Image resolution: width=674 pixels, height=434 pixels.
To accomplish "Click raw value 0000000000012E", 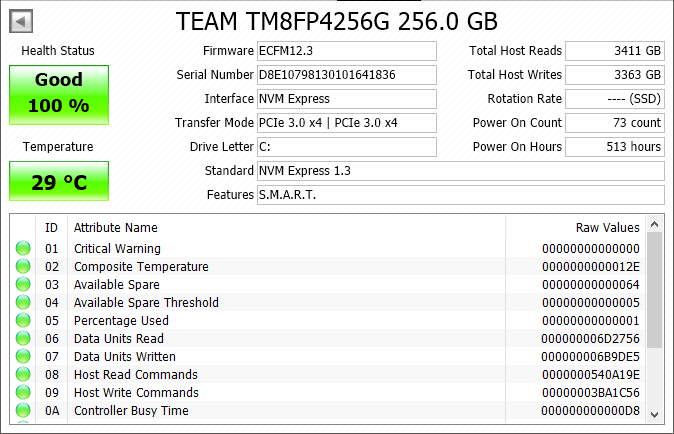I will (591, 267).
